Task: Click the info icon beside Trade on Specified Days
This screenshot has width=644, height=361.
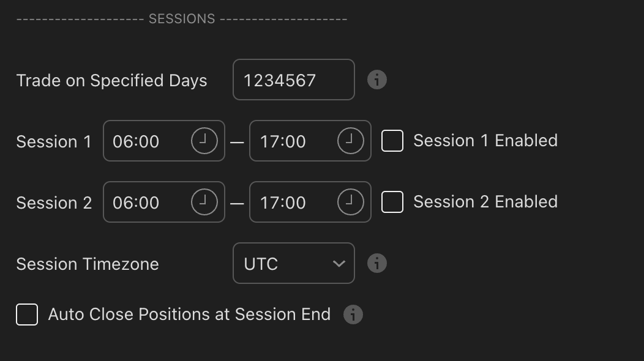Action: point(377,80)
